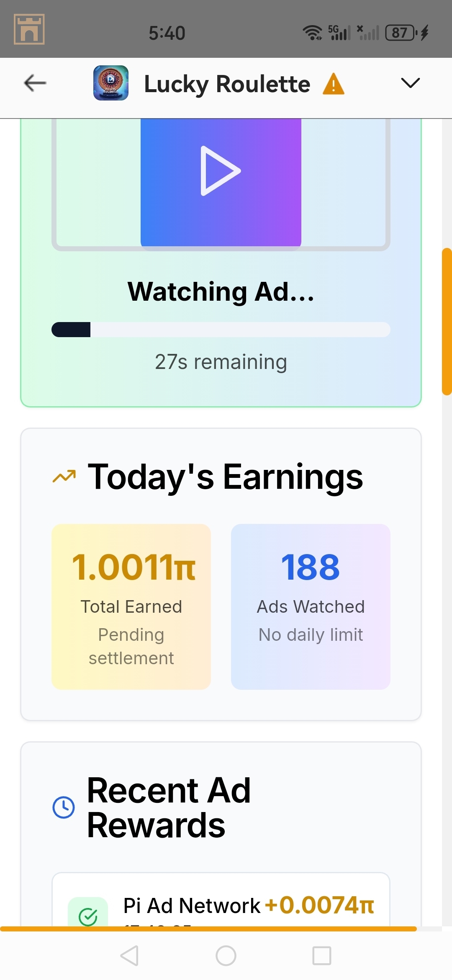Viewport: 452px width, 980px height.
Task: Tap the Today's Earnings heading
Action: point(225,477)
